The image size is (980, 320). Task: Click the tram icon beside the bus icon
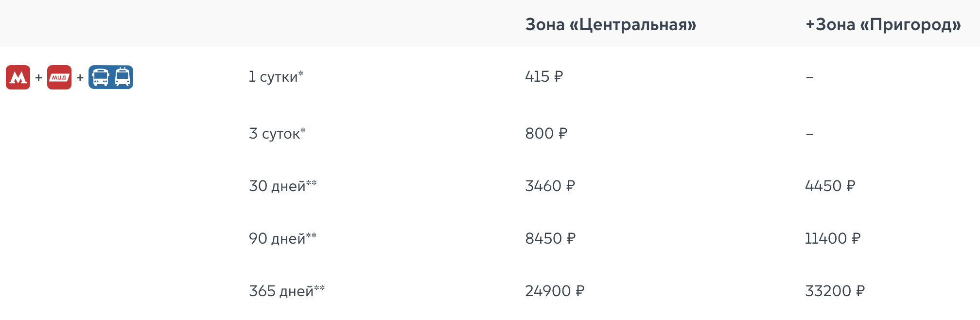pos(122,77)
